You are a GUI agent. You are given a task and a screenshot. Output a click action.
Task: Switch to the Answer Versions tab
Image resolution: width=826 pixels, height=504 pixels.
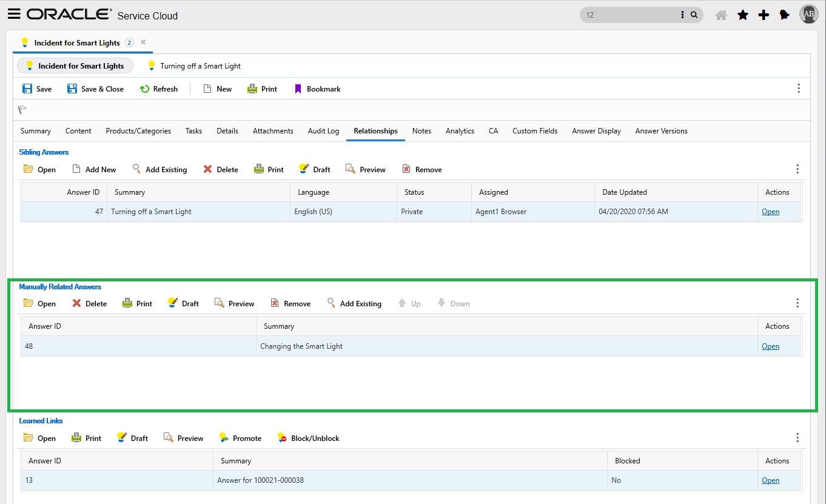click(661, 131)
